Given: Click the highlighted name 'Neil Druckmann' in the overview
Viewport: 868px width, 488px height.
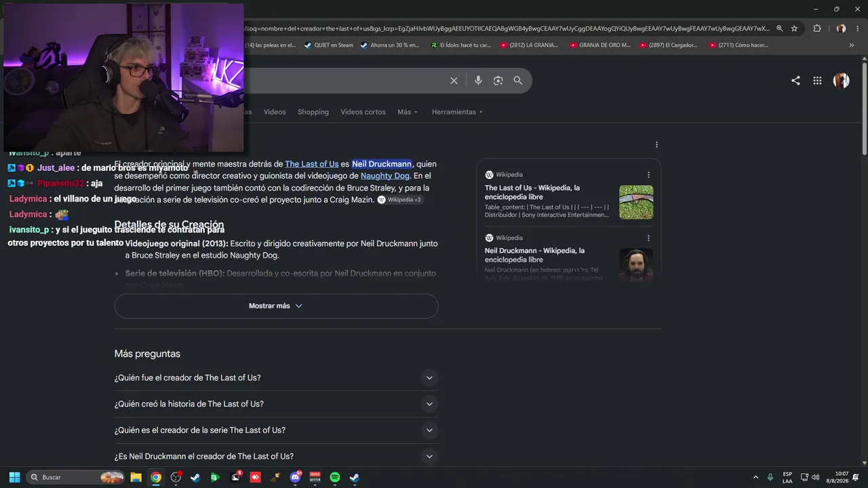Looking at the screenshot, I should pyautogui.click(x=382, y=164).
